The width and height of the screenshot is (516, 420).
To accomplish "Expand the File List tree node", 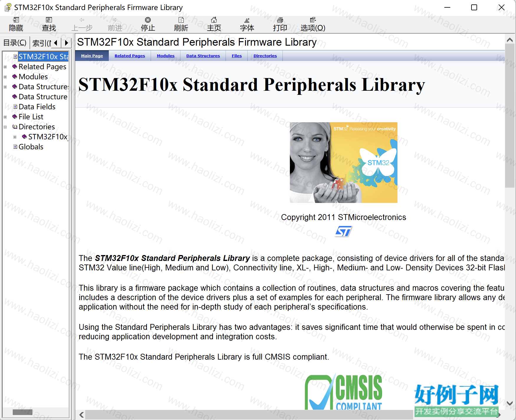I will 5,117.
